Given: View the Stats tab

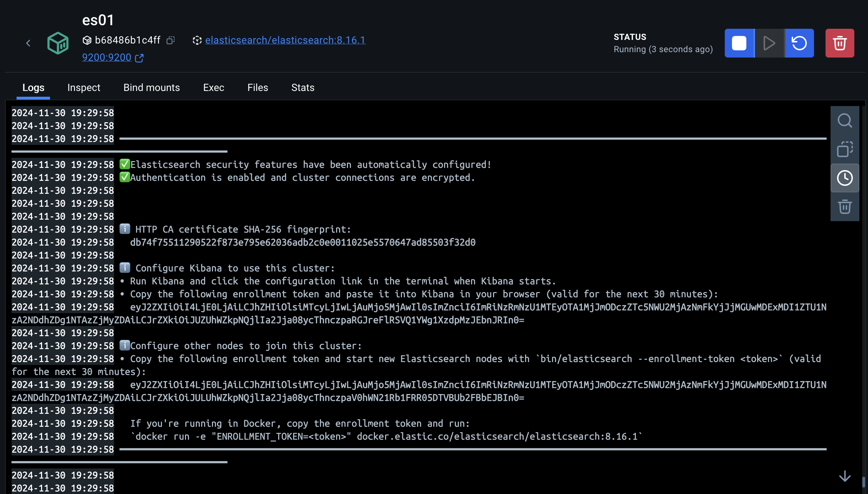Looking at the screenshot, I should click(x=303, y=87).
